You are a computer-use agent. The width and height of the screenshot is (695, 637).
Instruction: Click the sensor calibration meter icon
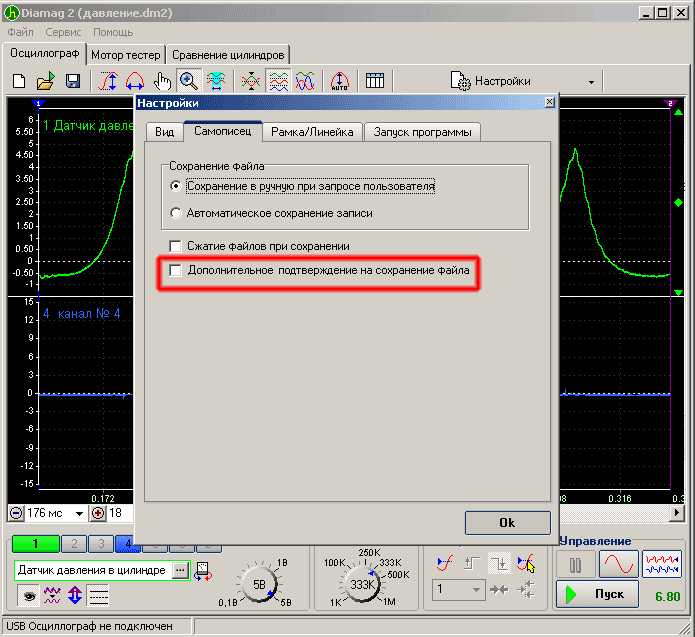[203, 571]
